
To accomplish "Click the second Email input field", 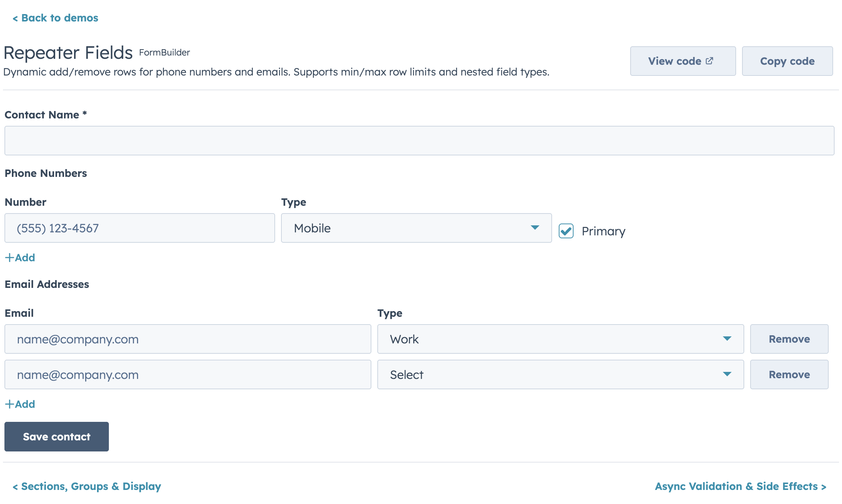I will pos(188,374).
